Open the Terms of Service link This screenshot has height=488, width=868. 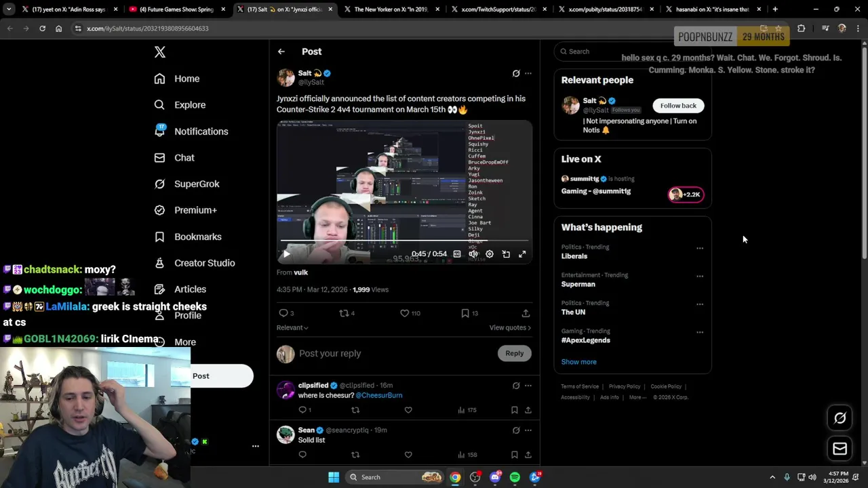pos(580,386)
